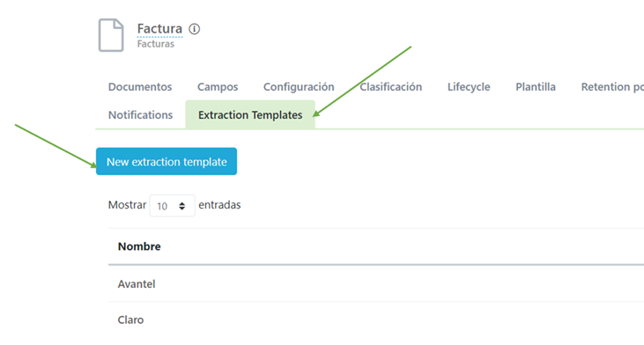The image size is (644, 345).
Task: Expand the Mostrar entries count dropdown
Action: pos(172,206)
